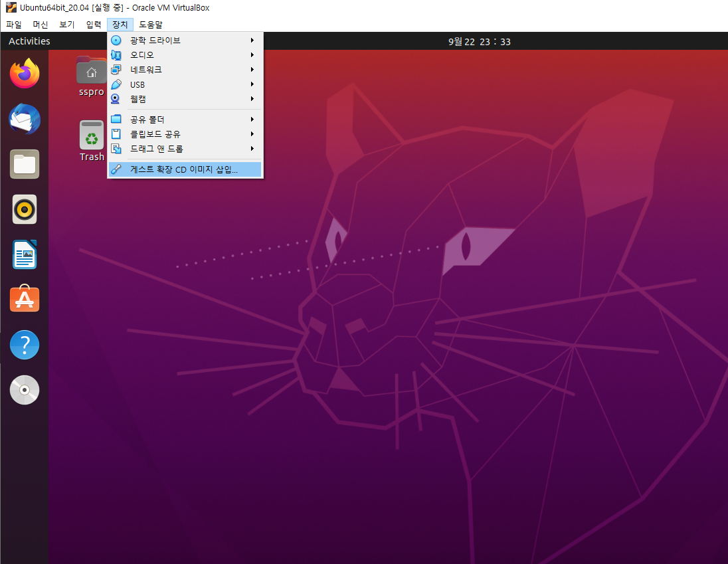Screen dimensions: 728x564
Task: Open Firefox from the Ubuntu dock
Action: pos(25,73)
